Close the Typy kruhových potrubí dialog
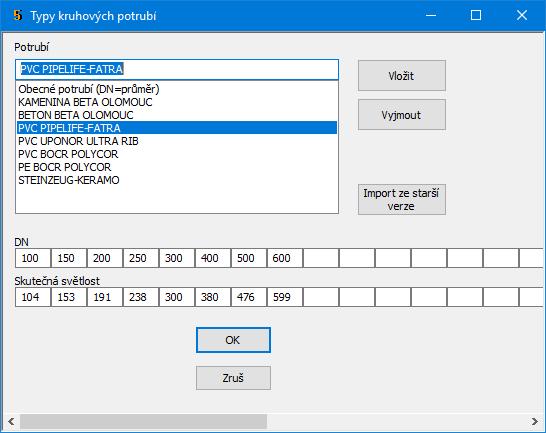Image resolution: width=546 pixels, height=433 pixels. click(x=522, y=15)
